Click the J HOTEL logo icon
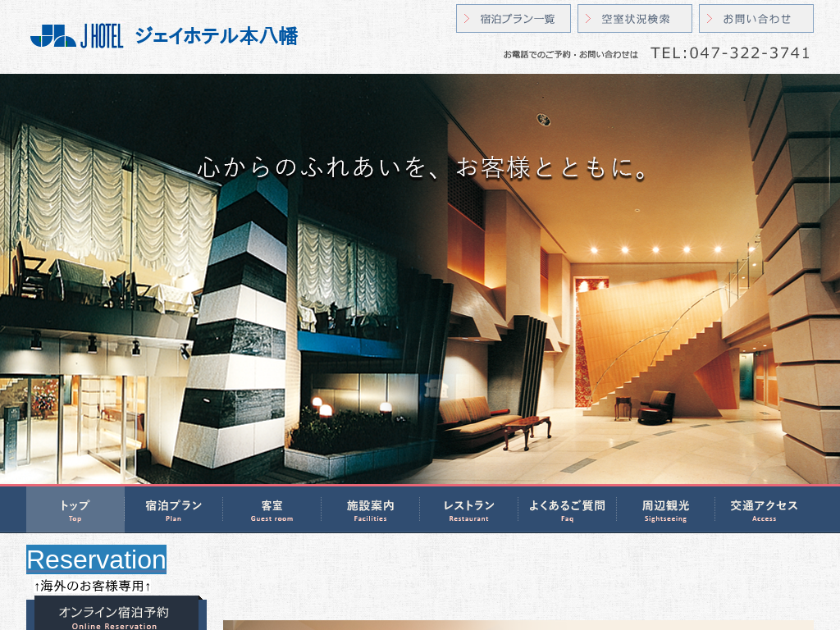The width and height of the screenshot is (840, 630). tap(76, 36)
